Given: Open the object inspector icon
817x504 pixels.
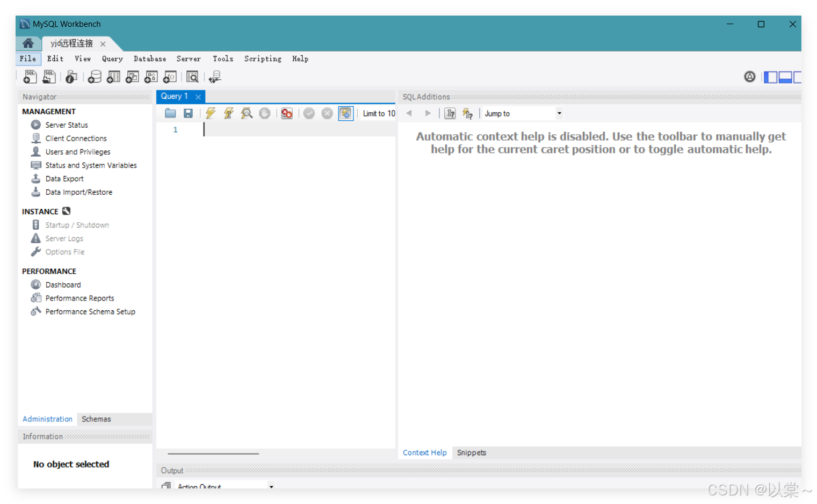Looking at the screenshot, I should [x=71, y=77].
